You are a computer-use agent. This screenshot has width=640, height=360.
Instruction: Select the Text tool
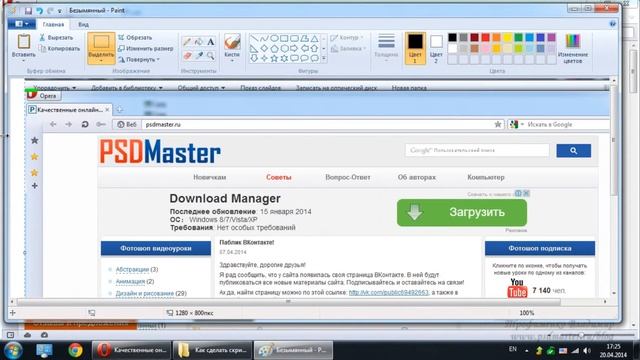coord(211,42)
